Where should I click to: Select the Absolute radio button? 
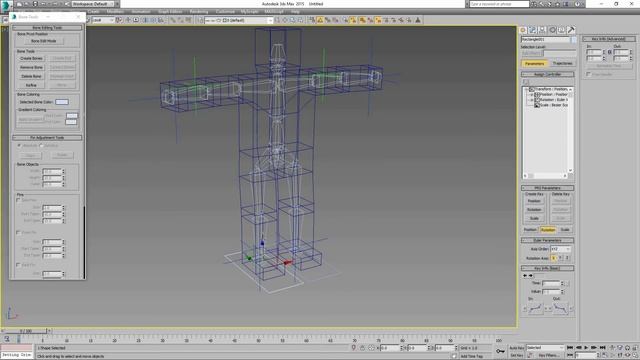click(x=19, y=145)
